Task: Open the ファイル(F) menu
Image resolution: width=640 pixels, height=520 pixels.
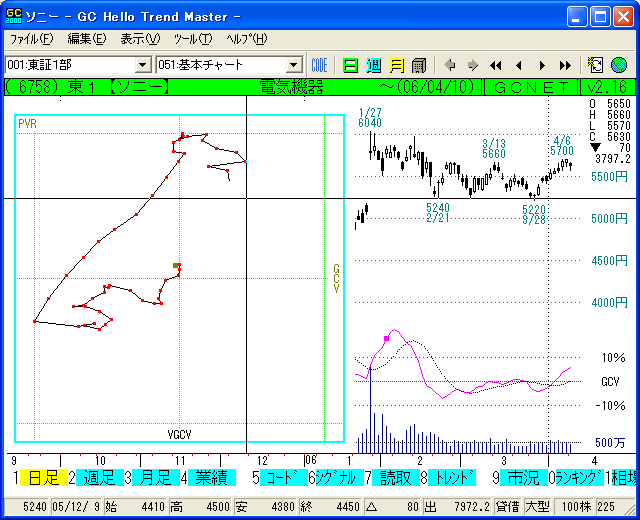Action: pyautogui.click(x=31, y=39)
